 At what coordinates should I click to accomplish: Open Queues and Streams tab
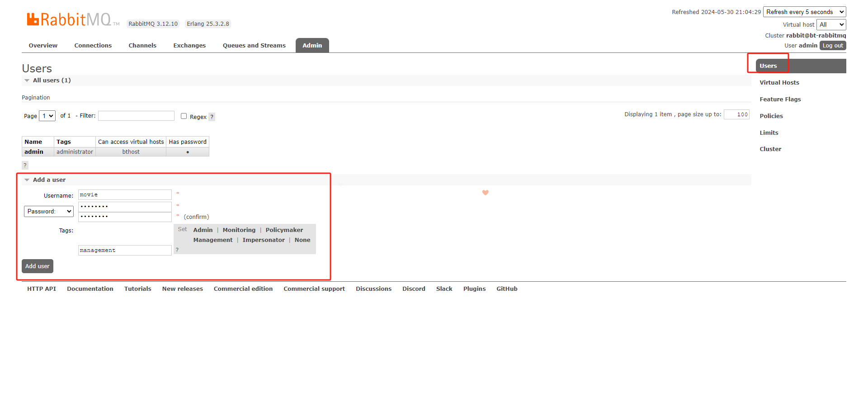[x=254, y=46]
